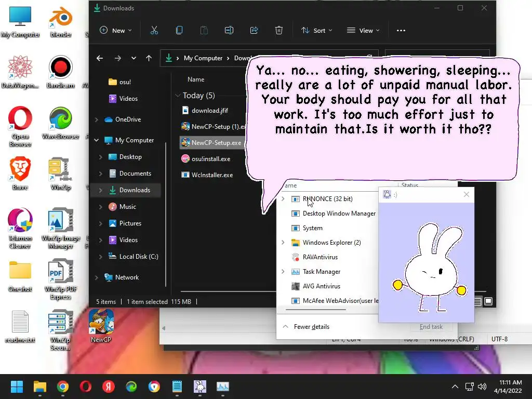
Task: Open readme.txt on desktop
Action: click(x=20, y=326)
